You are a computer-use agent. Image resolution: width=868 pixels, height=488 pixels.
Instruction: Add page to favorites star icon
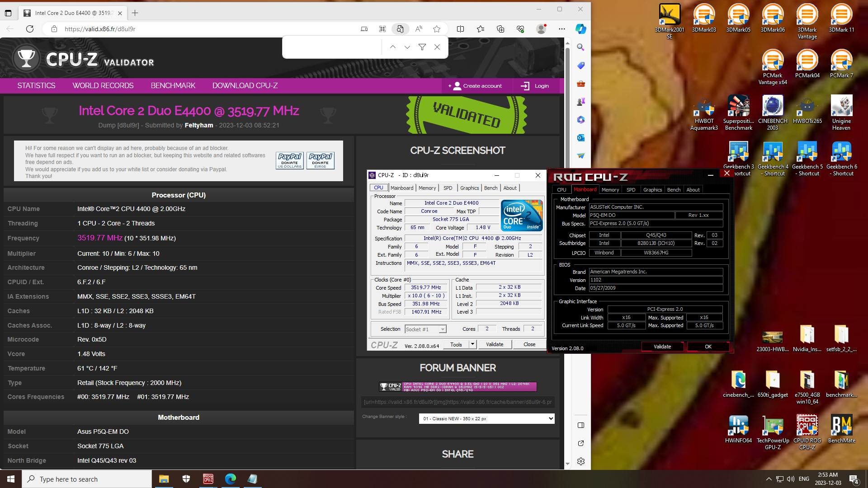(436, 29)
